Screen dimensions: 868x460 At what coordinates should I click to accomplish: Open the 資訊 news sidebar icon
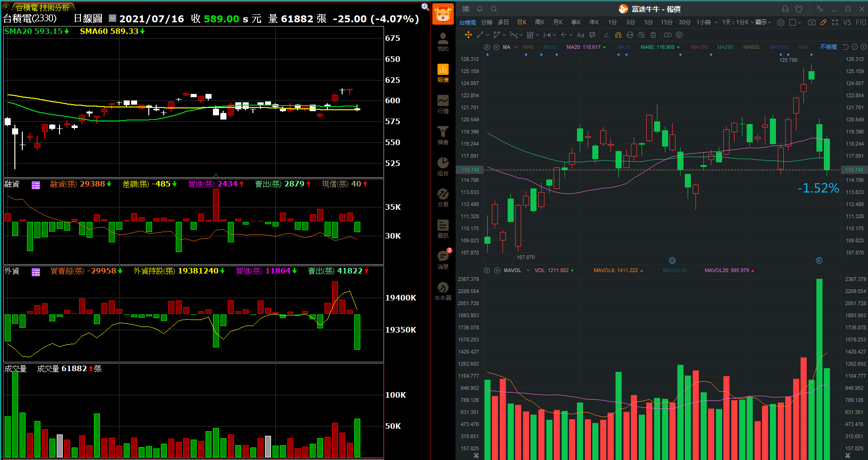click(443, 228)
